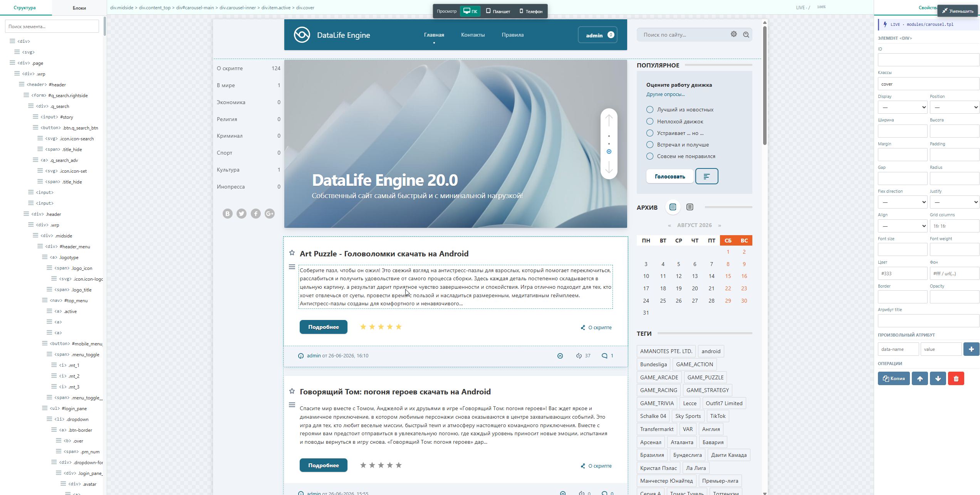Switch preview to ПК mode

470,11
